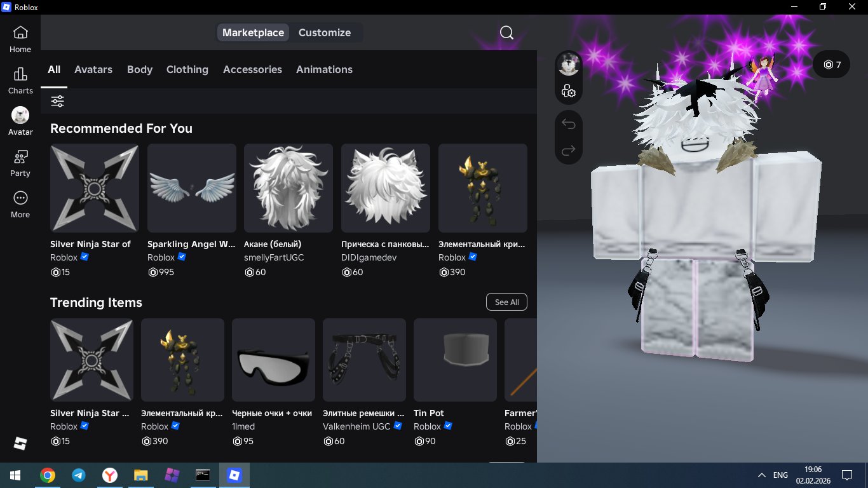Open trending Silver Ninja Star thumbnail
The height and width of the screenshot is (488, 868).
coord(92,360)
